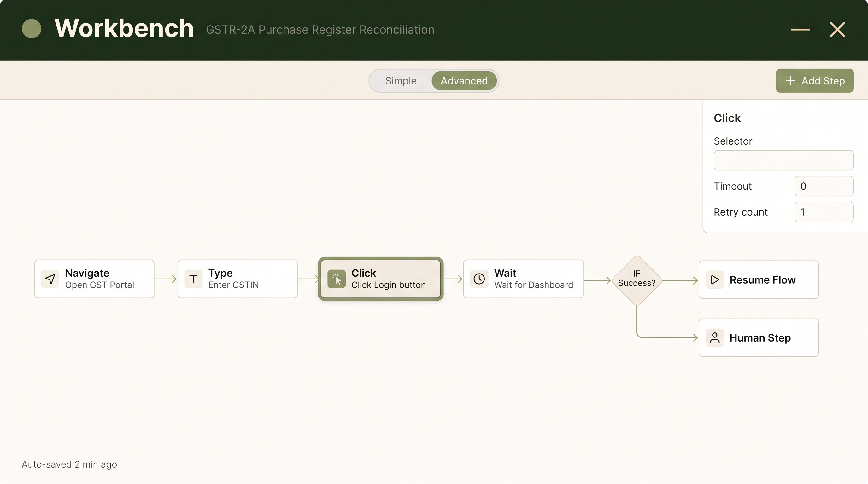This screenshot has height=484, width=868.
Task: Click the Auto-saved 2 min ago status
Action: pos(69,464)
